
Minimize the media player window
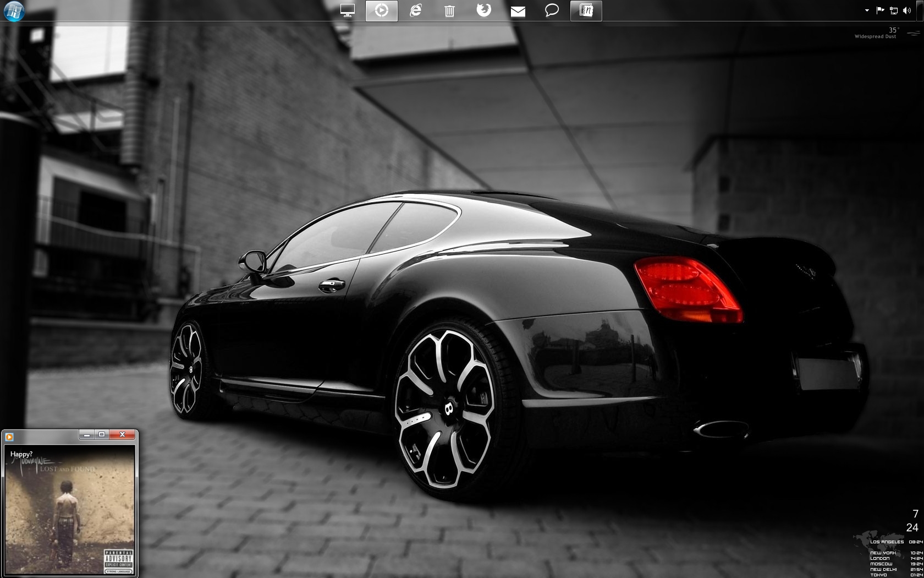coord(86,435)
